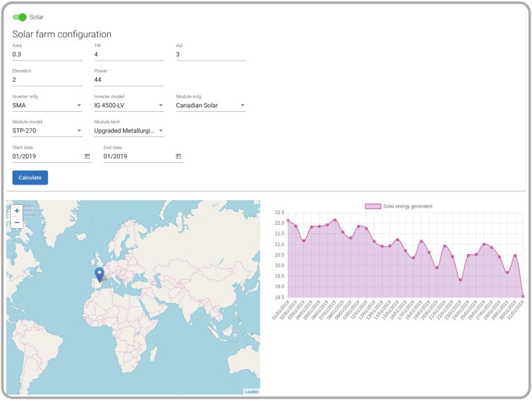Edit the Tilt value field
This screenshot has width=532, height=401.
pyautogui.click(x=129, y=55)
